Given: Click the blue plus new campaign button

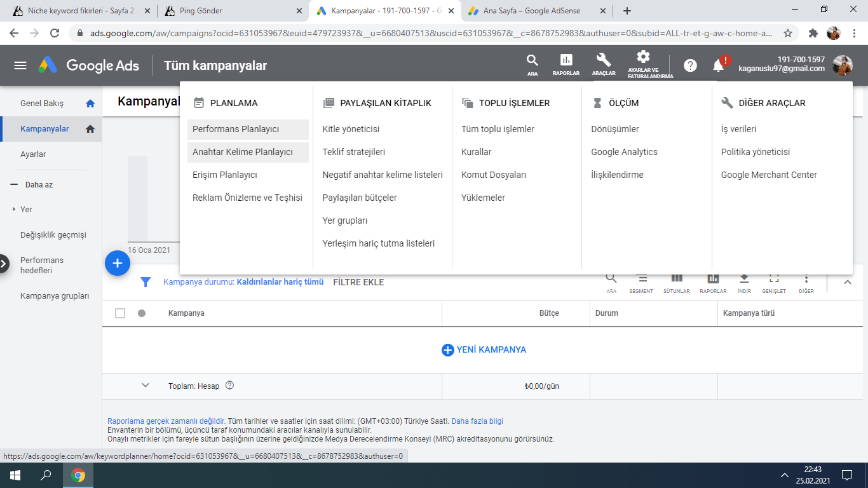Looking at the screenshot, I should (x=118, y=262).
